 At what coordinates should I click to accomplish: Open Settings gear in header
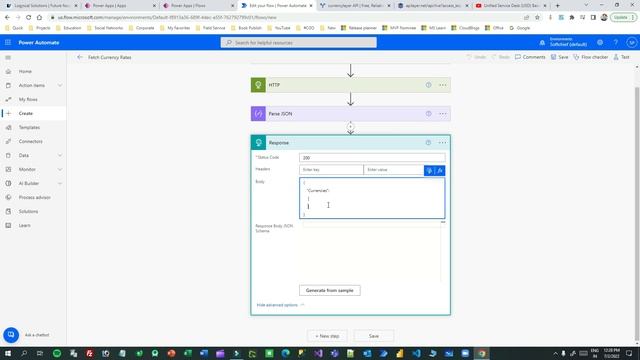coord(600,42)
